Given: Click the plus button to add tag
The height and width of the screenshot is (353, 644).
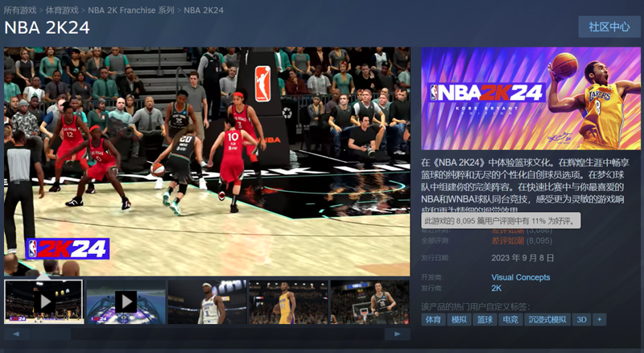Looking at the screenshot, I should point(599,320).
